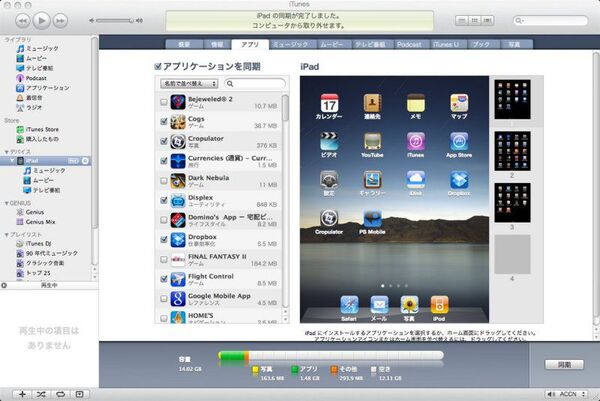
Task: Eject the iPad using sidebar eject icon
Action: point(85,161)
